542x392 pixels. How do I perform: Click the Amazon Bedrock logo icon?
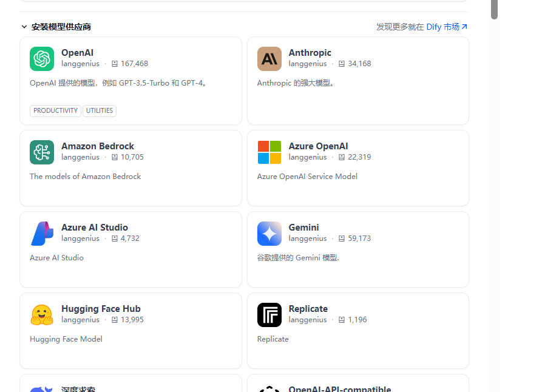pyautogui.click(x=42, y=152)
